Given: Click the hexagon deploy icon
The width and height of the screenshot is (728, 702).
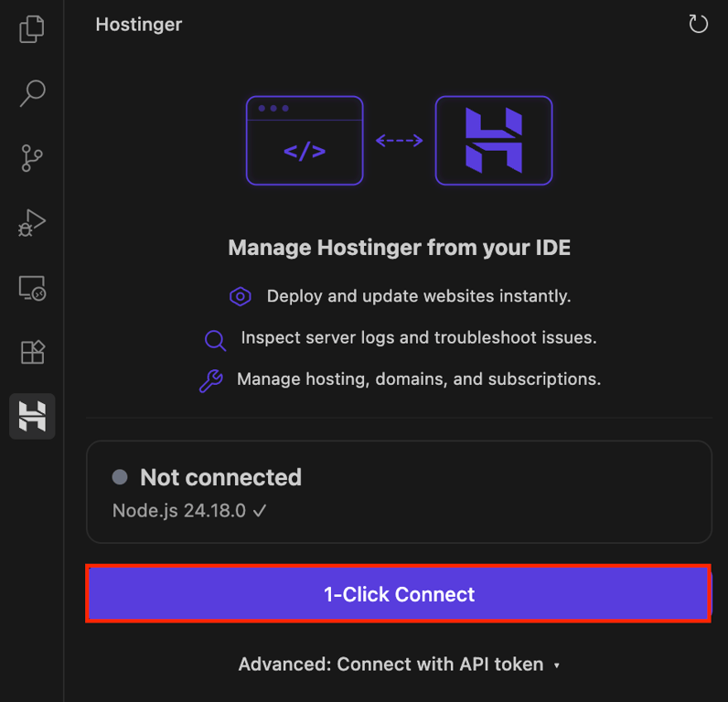Looking at the screenshot, I should point(241,296).
